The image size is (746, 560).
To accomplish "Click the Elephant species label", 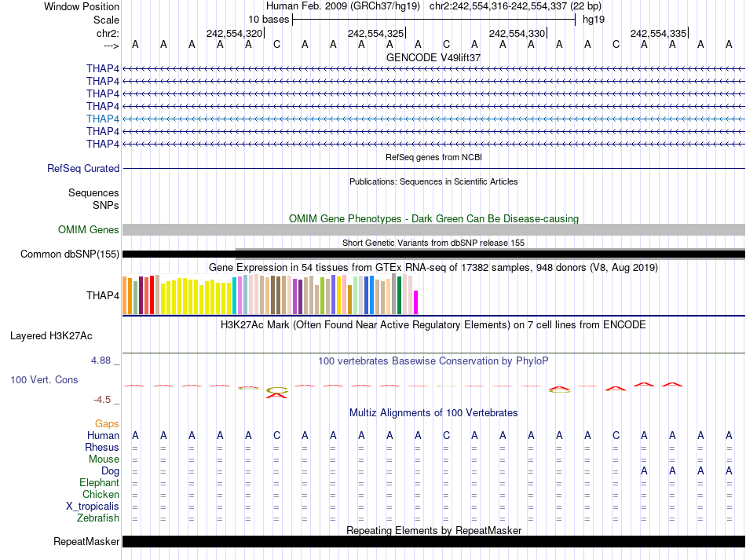I will [x=99, y=482].
